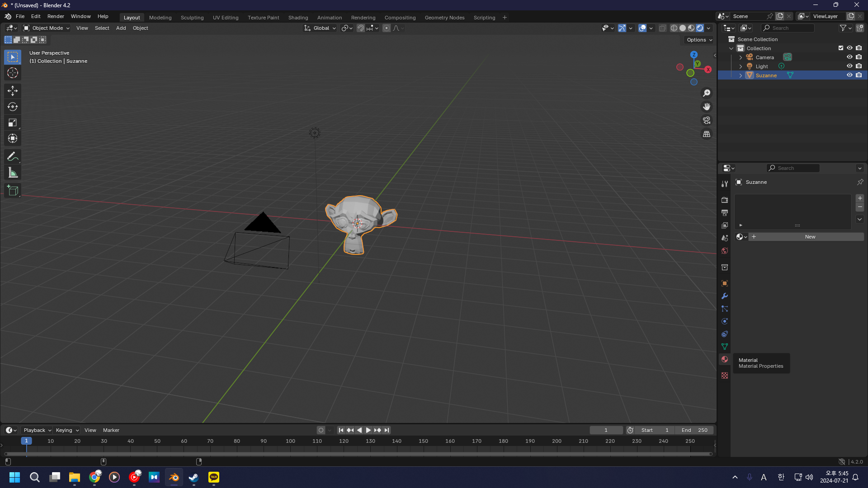The width and height of the screenshot is (868, 488).
Task: Select the Scale tool
Action: tap(12, 122)
